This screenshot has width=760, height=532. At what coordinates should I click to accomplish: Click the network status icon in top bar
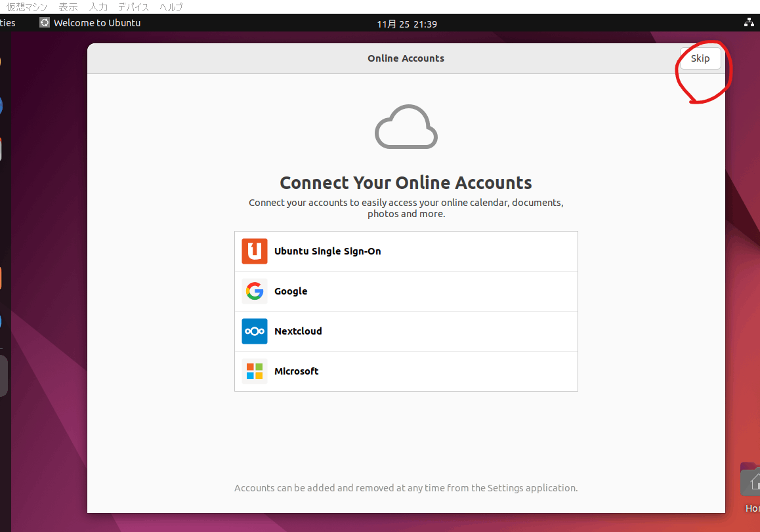[x=749, y=22]
